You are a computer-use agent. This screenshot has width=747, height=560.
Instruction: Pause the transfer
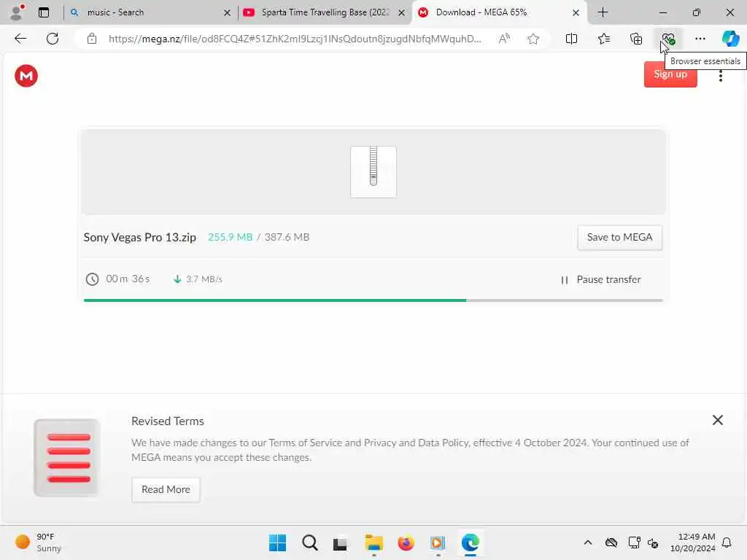(x=601, y=279)
